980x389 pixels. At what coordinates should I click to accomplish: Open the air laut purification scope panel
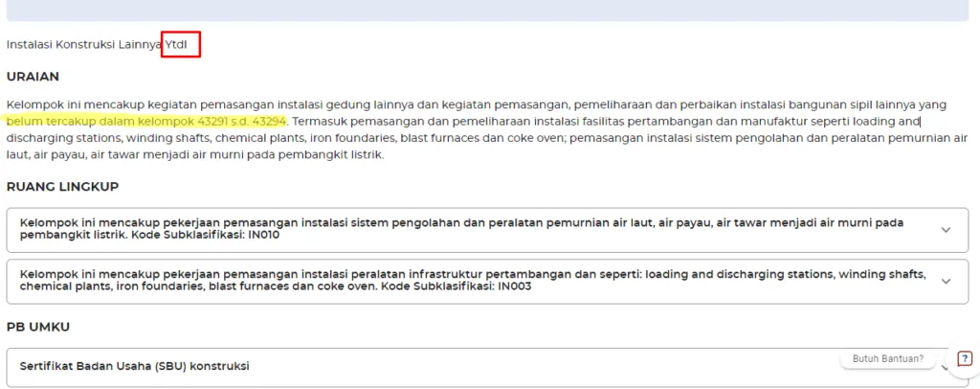point(459,230)
